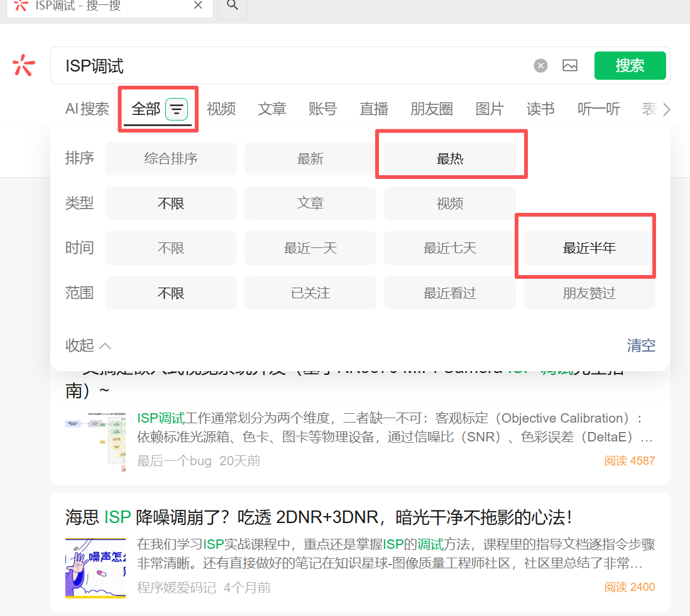Toggle the filter icon beside 全部

tap(177, 109)
